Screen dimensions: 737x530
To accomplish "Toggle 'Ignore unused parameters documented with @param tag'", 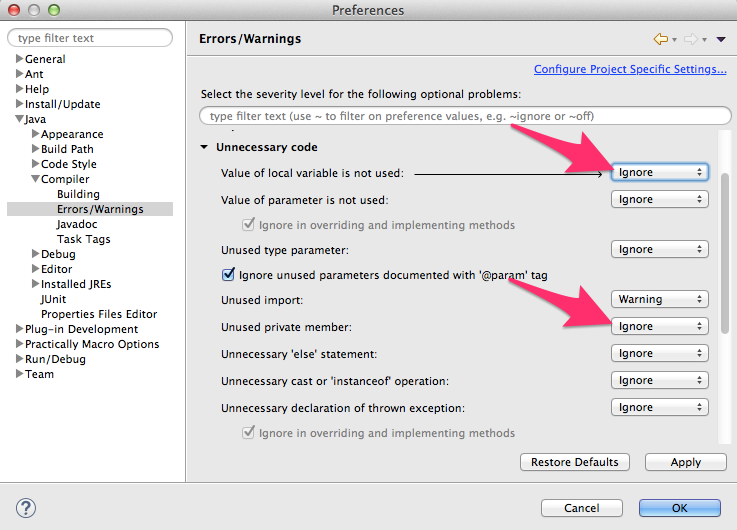I will click(x=227, y=275).
